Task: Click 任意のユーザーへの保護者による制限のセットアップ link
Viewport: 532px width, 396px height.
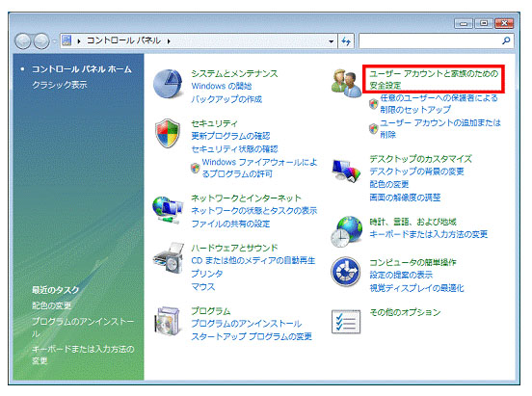Action: pyautogui.click(x=439, y=104)
